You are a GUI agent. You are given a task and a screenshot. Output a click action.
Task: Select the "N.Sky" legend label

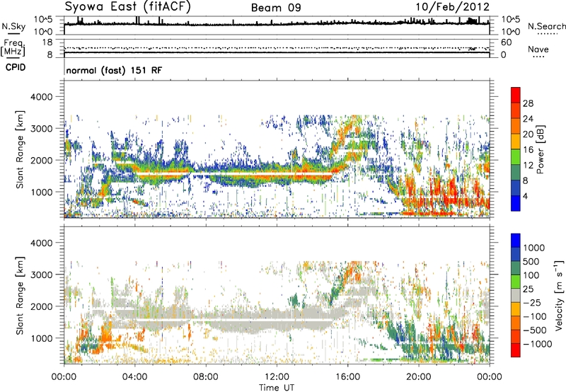point(13,27)
